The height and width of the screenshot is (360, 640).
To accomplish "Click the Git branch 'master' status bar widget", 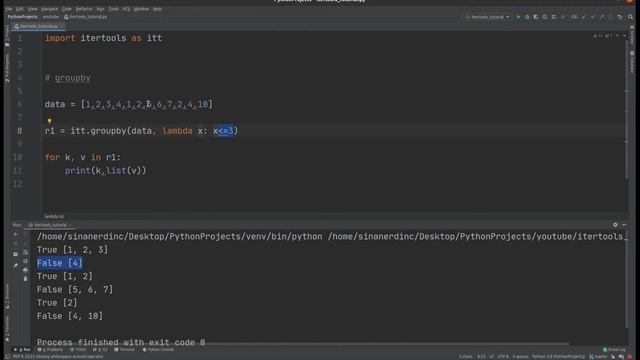I will click(599, 357).
